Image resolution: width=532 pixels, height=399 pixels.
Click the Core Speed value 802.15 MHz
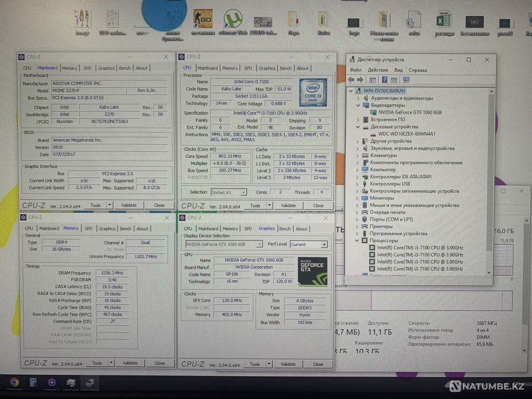click(x=230, y=156)
